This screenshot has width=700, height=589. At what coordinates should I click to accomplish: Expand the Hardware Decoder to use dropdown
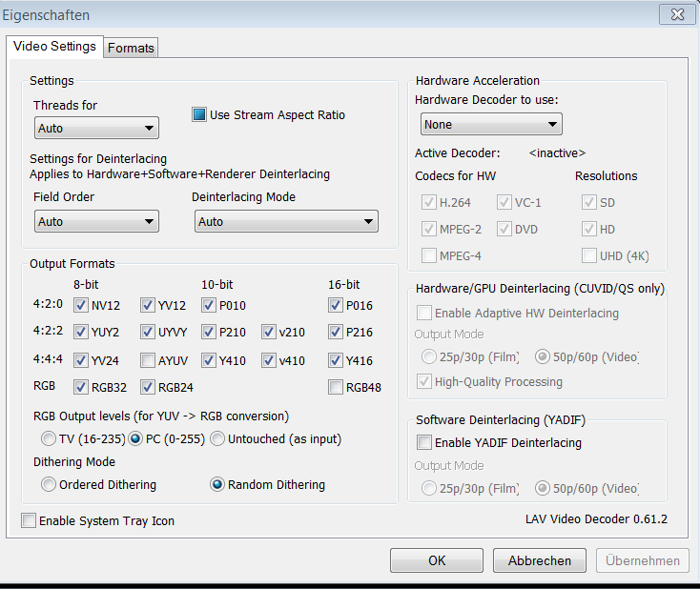pyautogui.click(x=491, y=124)
